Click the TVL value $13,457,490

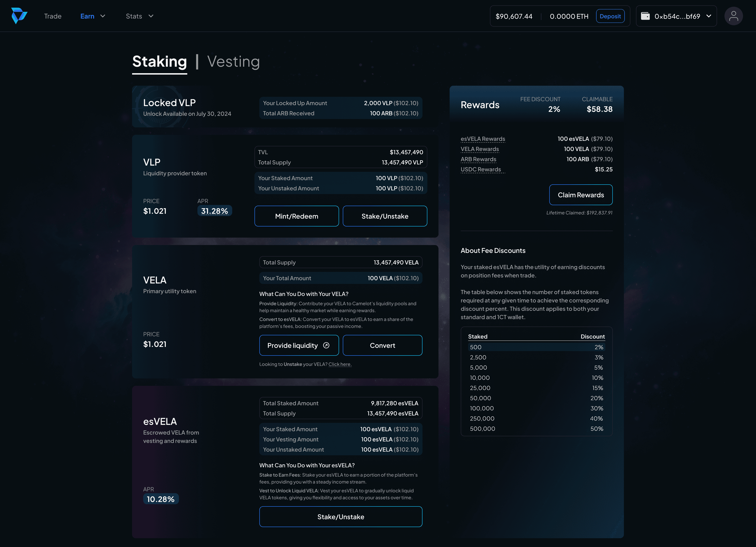pyautogui.click(x=406, y=152)
